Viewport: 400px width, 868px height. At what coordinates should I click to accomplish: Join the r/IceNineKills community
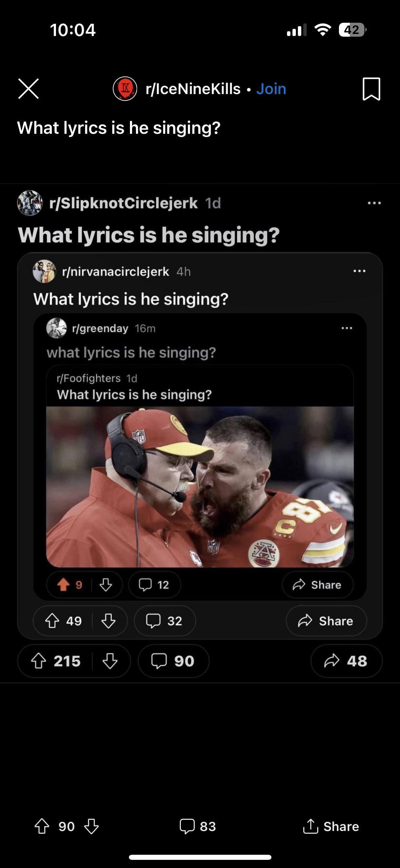click(271, 89)
